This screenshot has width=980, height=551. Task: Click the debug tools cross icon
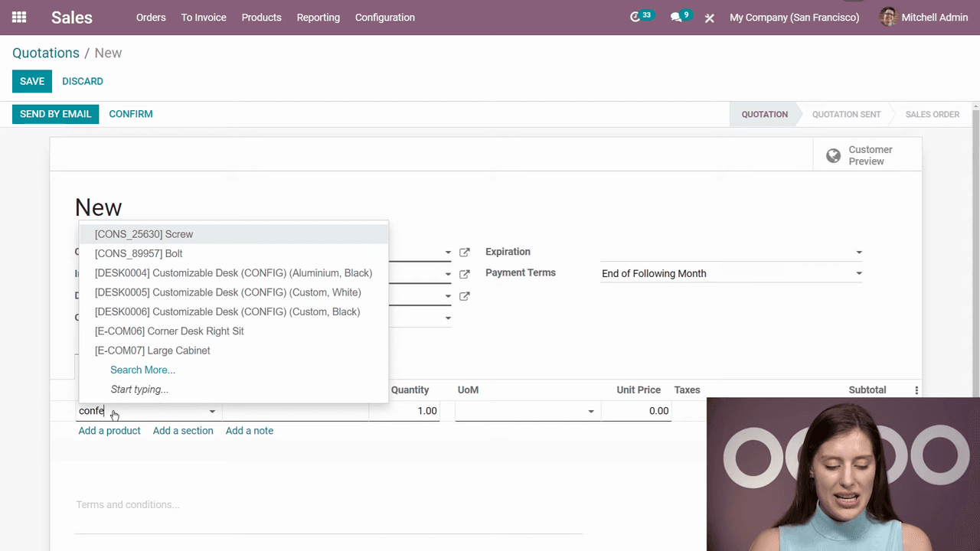coord(710,18)
